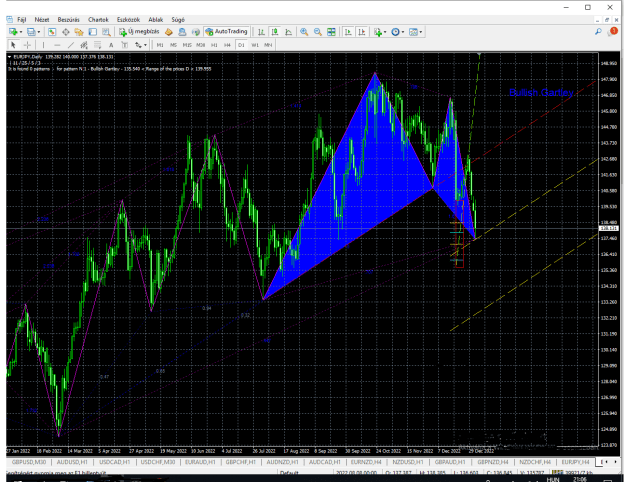Select the equidistant channel tool
625x482 pixels.
point(84,45)
